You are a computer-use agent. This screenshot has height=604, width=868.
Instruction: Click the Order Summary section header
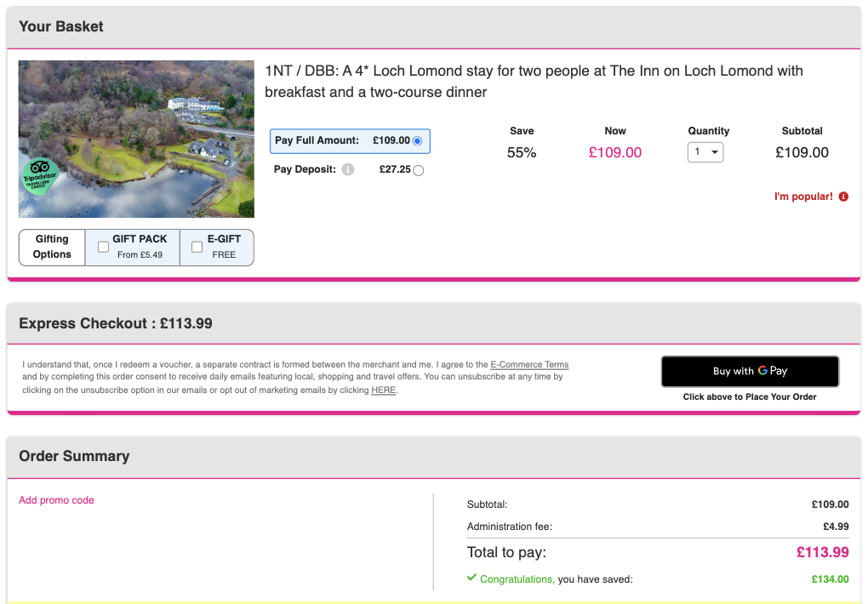click(74, 456)
